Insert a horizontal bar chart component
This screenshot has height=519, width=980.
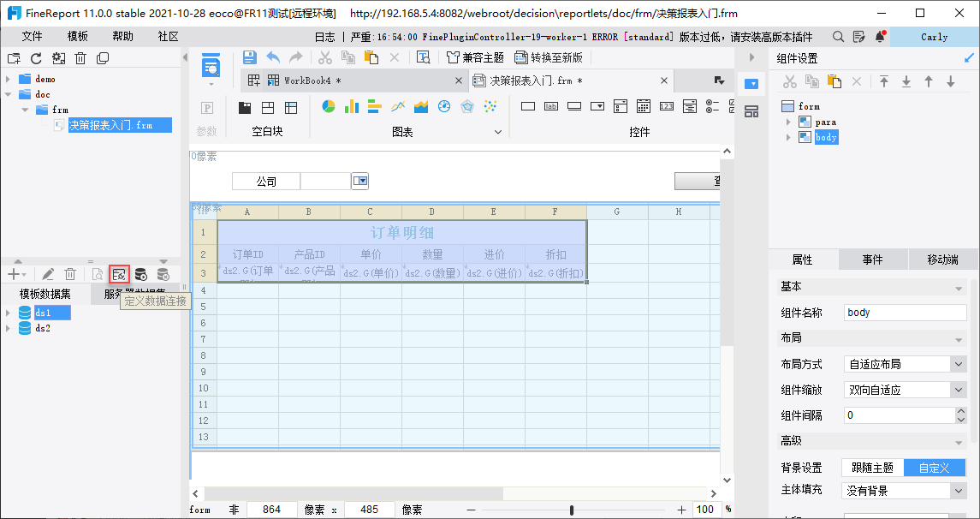tap(374, 106)
